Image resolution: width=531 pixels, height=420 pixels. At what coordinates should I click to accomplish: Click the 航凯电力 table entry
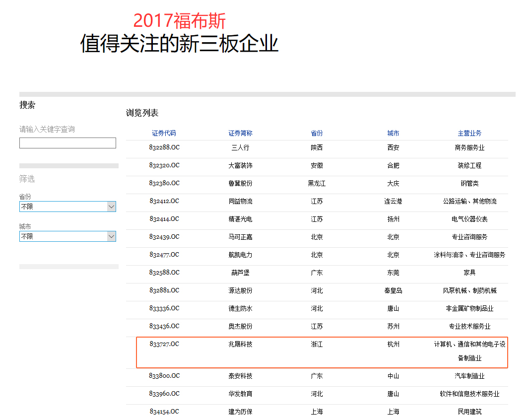coord(240,255)
